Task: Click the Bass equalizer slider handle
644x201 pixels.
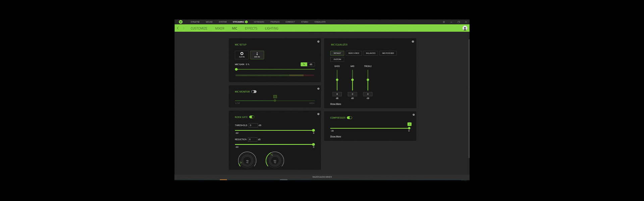Action: pos(337,80)
